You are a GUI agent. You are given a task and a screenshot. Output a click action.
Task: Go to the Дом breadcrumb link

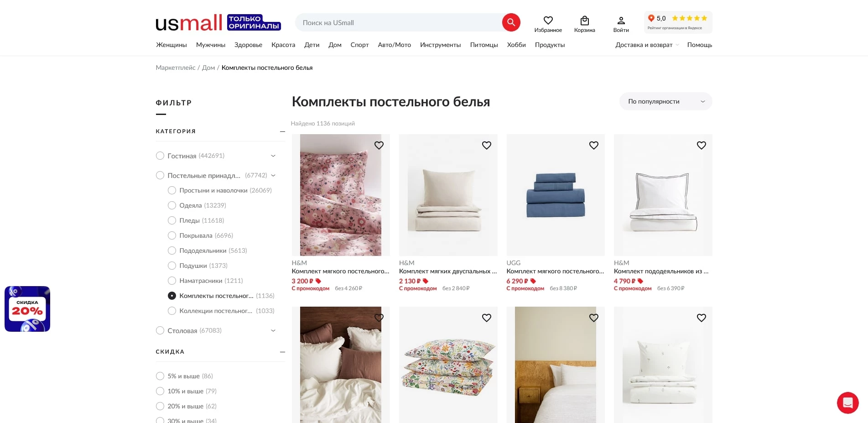(208, 68)
